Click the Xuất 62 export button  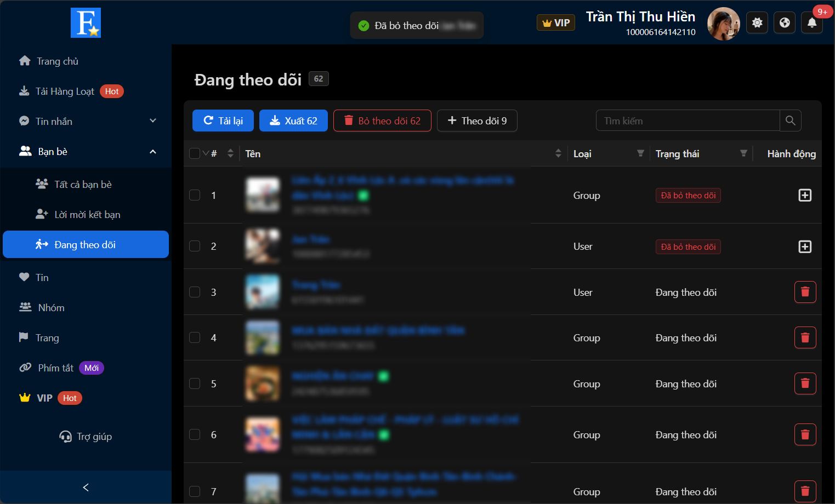293,121
